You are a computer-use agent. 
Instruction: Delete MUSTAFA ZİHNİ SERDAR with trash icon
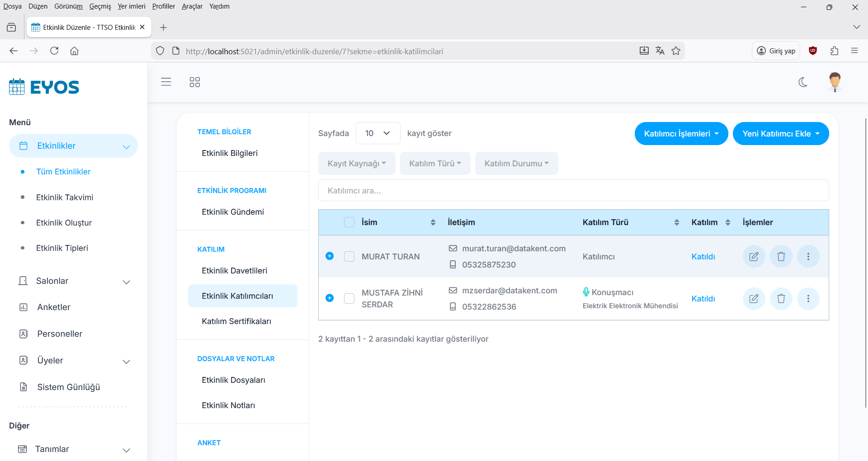[x=781, y=299]
